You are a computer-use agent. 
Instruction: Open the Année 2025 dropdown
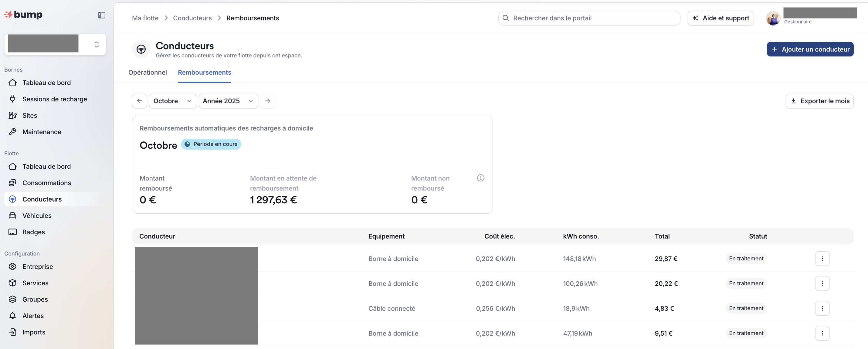[x=228, y=101]
